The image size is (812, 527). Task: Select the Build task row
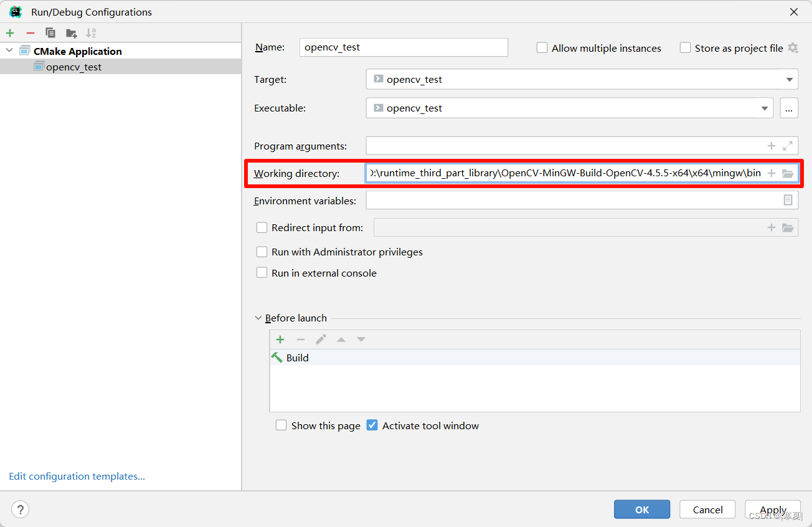(535, 358)
